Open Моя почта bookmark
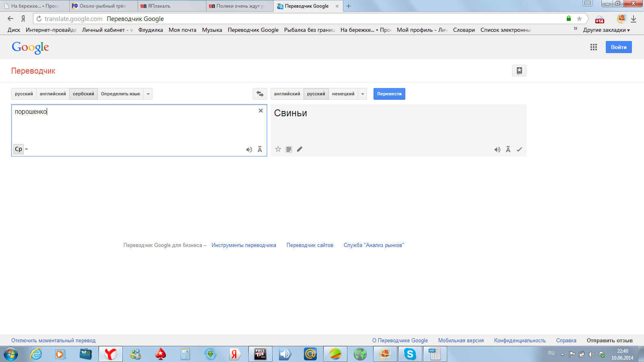Screen dimensions: 644x362 click(182, 30)
